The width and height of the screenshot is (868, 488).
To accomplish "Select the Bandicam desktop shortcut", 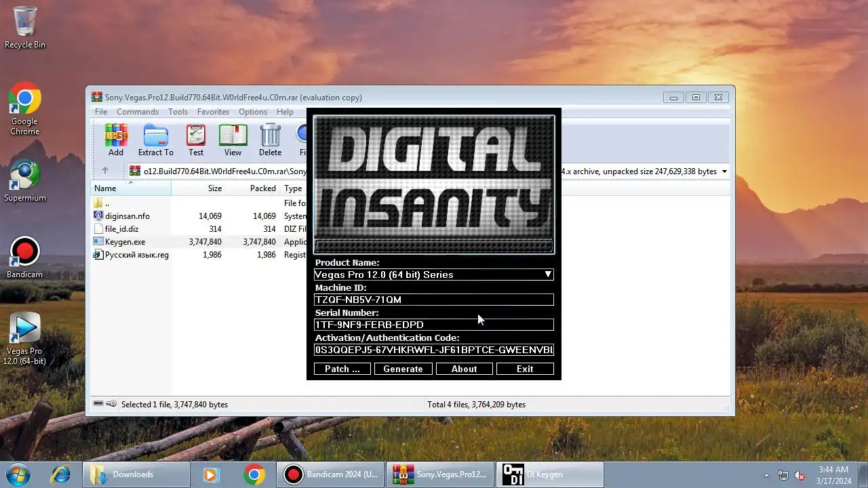I will 25,258.
